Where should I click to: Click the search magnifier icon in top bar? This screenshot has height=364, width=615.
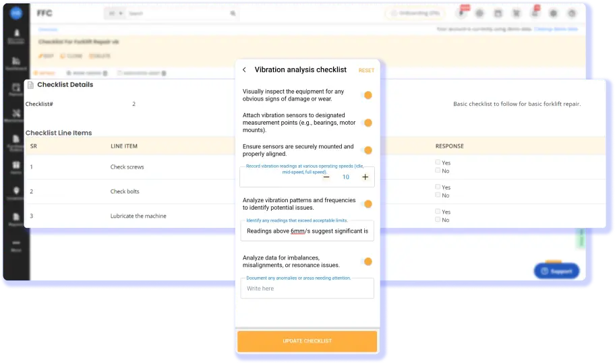coord(233,13)
